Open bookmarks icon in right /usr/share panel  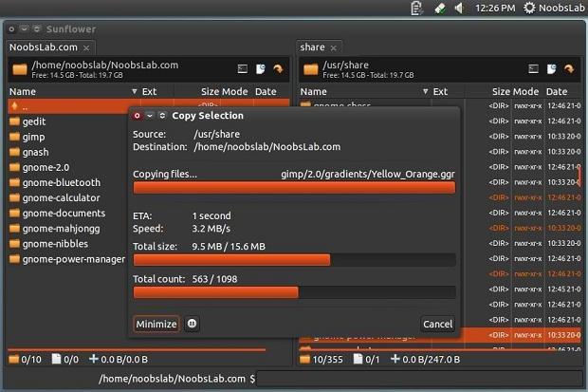click(551, 69)
